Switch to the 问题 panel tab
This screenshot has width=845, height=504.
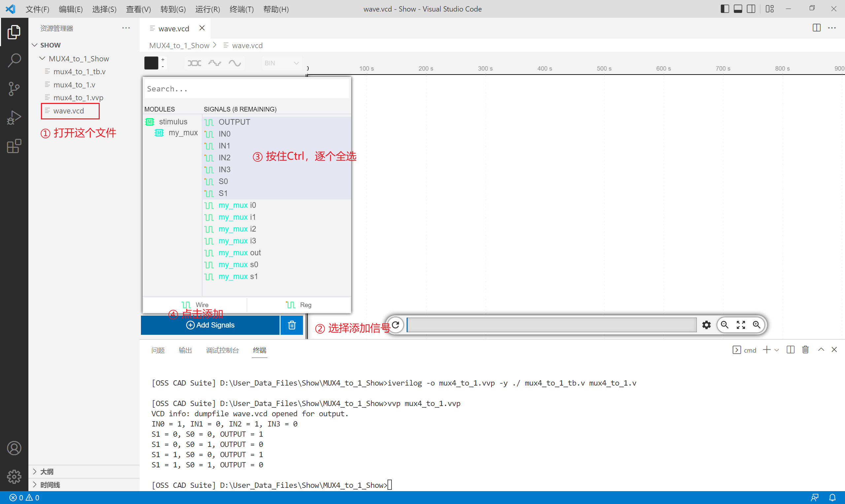pyautogui.click(x=158, y=350)
